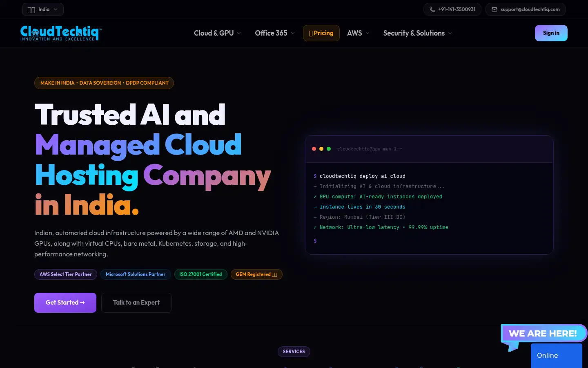Click 'Region: Mumbai (Tier III DC)' line
The image size is (588, 368).
click(359, 217)
